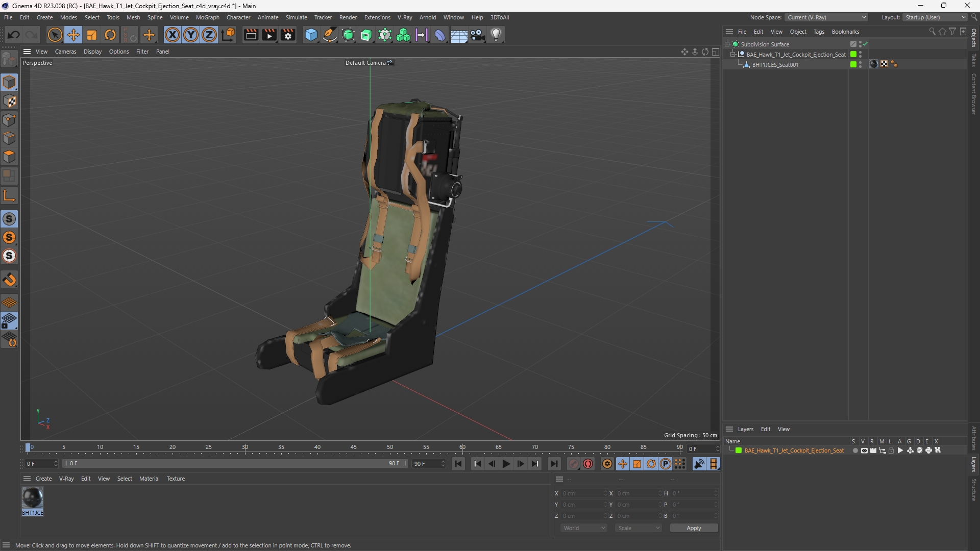Add a Light object

tap(496, 35)
